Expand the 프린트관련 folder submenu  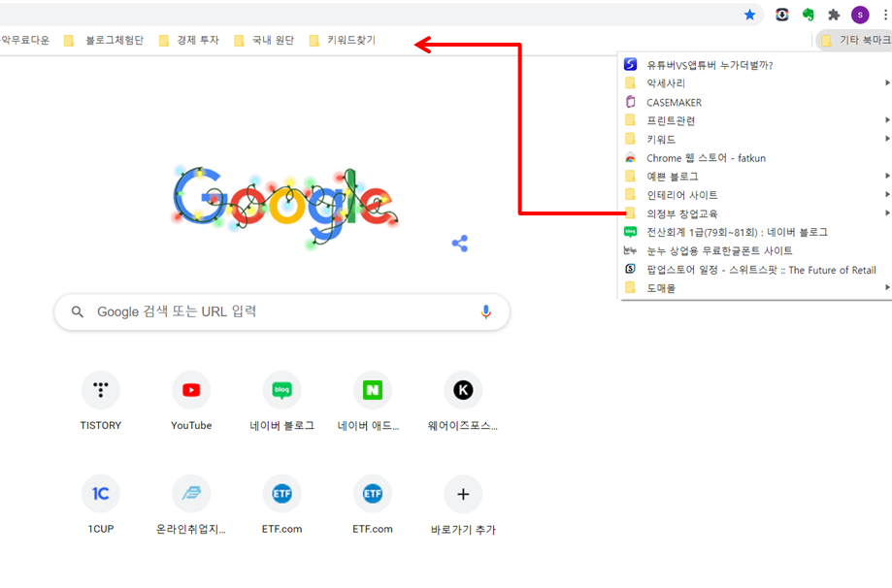pyautogui.click(x=755, y=120)
